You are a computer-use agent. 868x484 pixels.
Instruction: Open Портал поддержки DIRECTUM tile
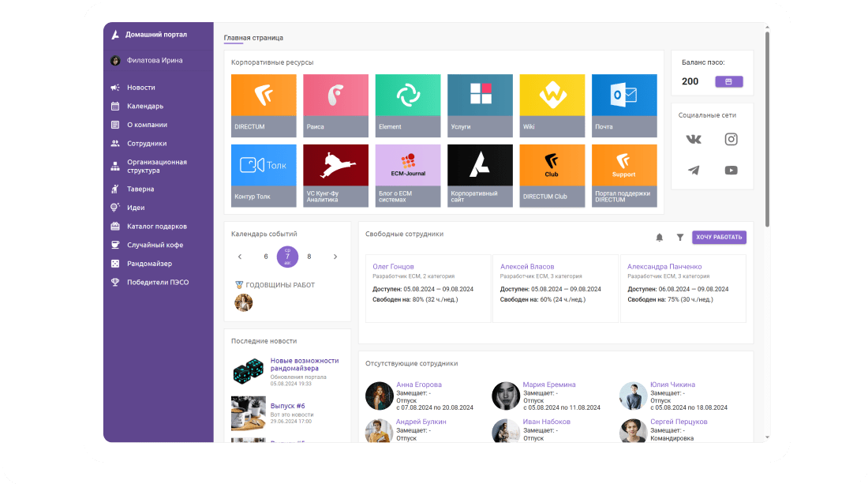(x=624, y=175)
